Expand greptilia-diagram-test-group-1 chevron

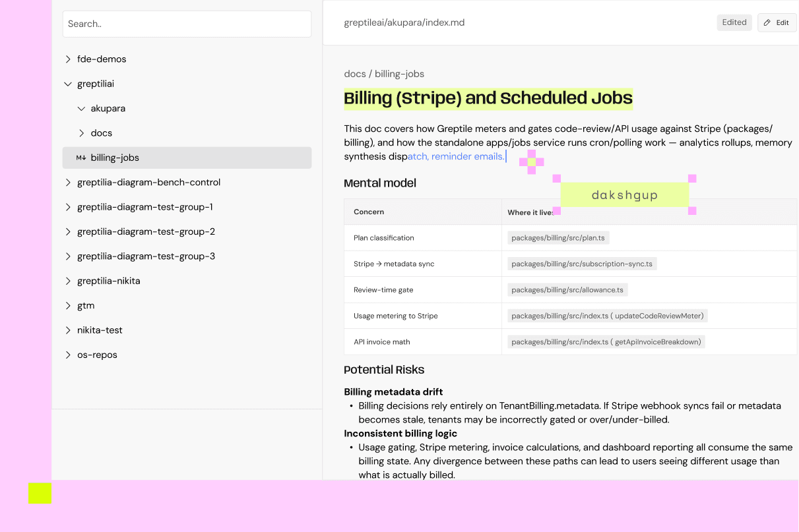68,207
